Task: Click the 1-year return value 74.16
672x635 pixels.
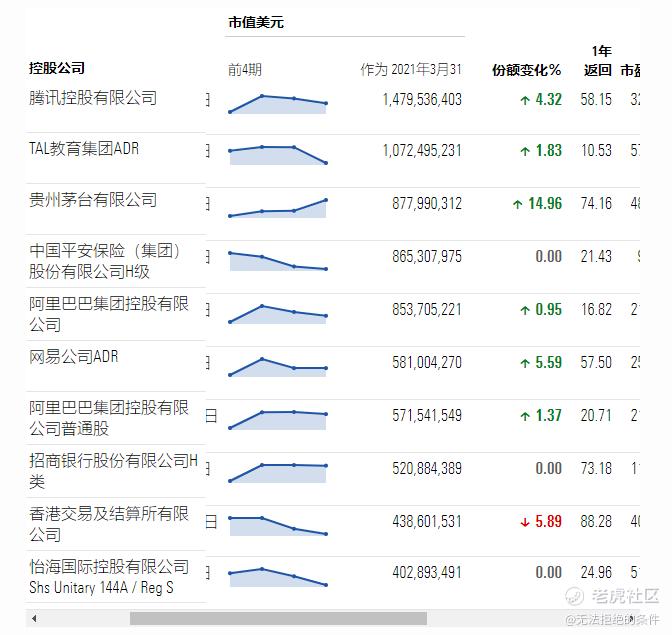Action: (x=596, y=204)
